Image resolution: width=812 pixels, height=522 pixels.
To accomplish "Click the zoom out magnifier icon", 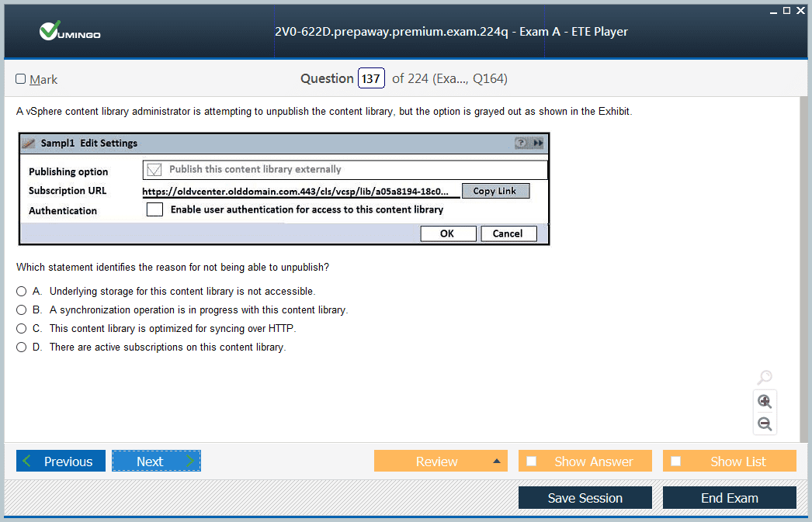I will coord(765,424).
